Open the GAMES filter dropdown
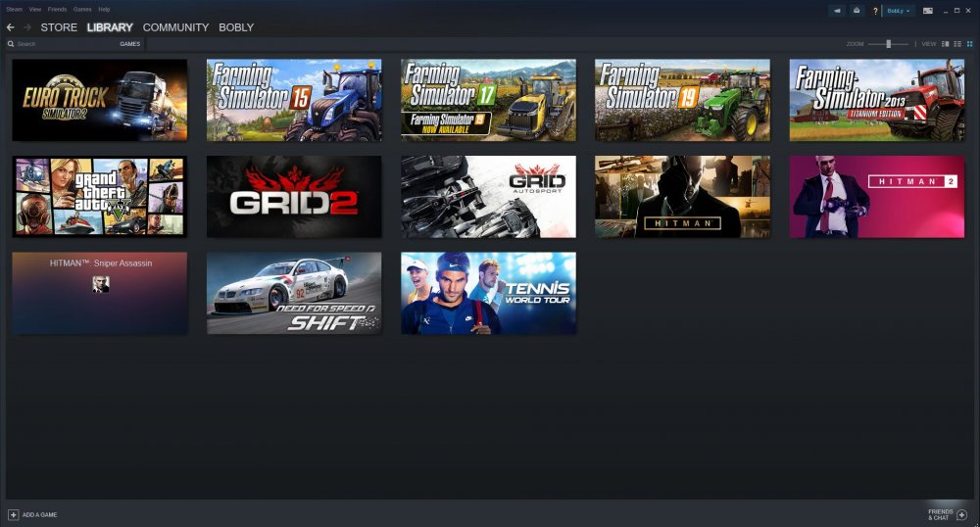The image size is (980, 527). (130, 44)
